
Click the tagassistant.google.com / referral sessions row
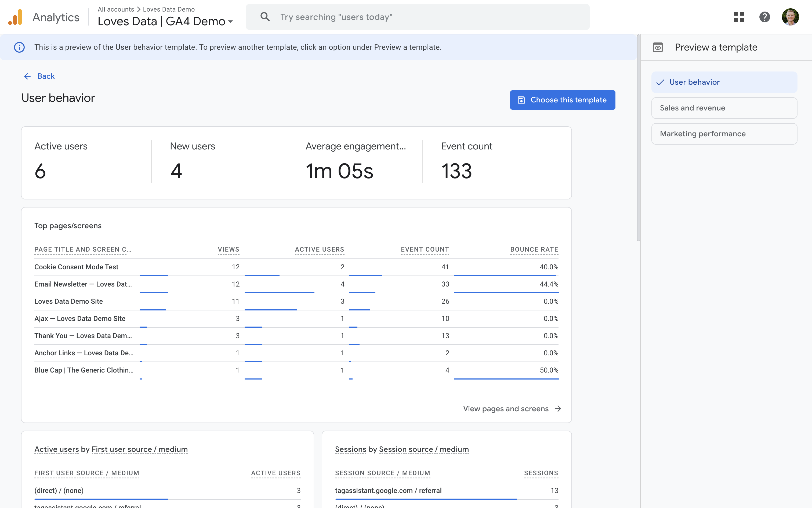[x=447, y=491]
